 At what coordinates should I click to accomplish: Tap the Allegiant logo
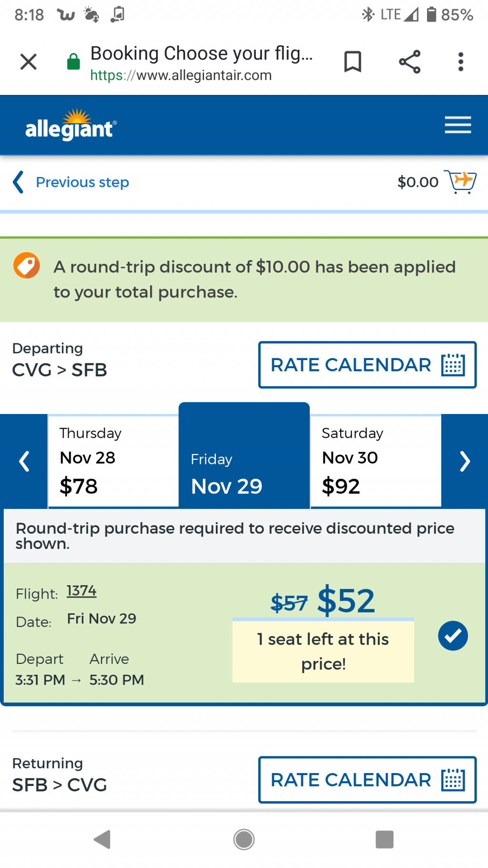[71, 125]
